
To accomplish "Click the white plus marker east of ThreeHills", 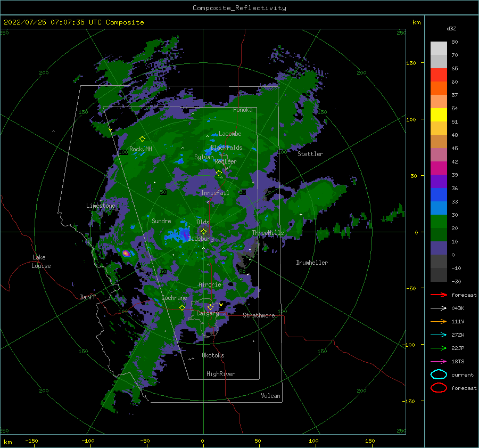I will click(x=301, y=214).
